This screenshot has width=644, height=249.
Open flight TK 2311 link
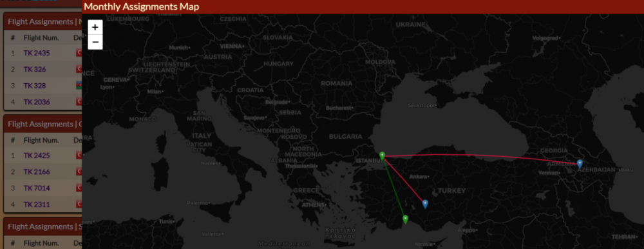[x=37, y=204]
